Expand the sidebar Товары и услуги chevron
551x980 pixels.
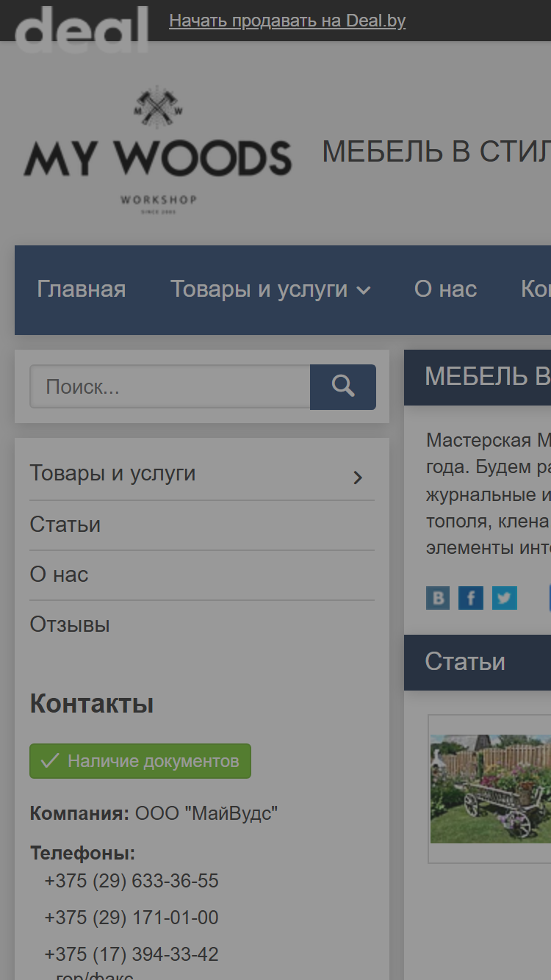[x=358, y=478]
